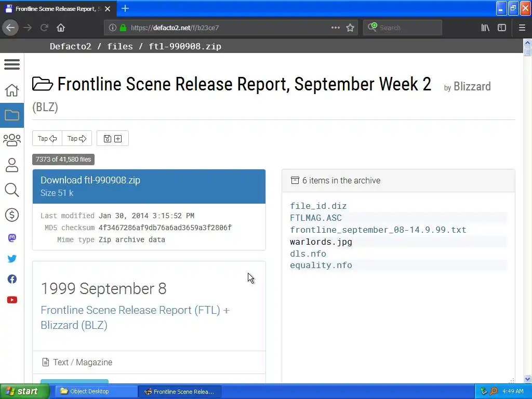Image resolution: width=532 pixels, height=399 pixels.
Task: Click the Text / Magazine category label
Action: [x=83, y=362]
